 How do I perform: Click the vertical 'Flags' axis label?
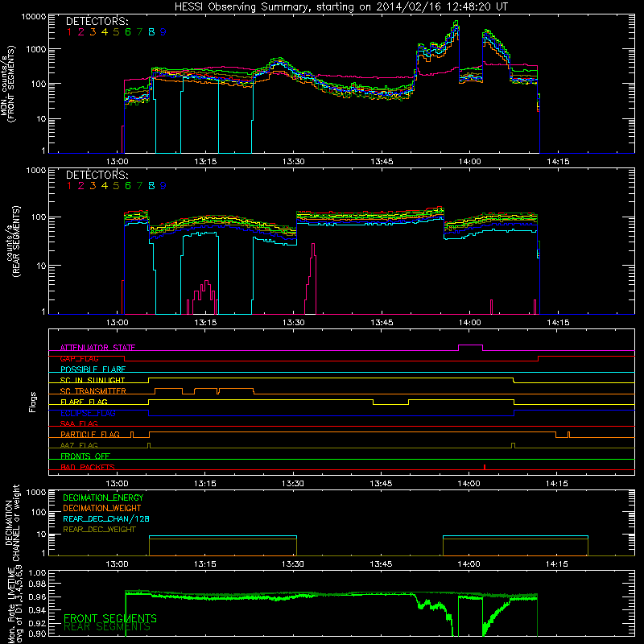pyautogui.click(x=33, y=402)
